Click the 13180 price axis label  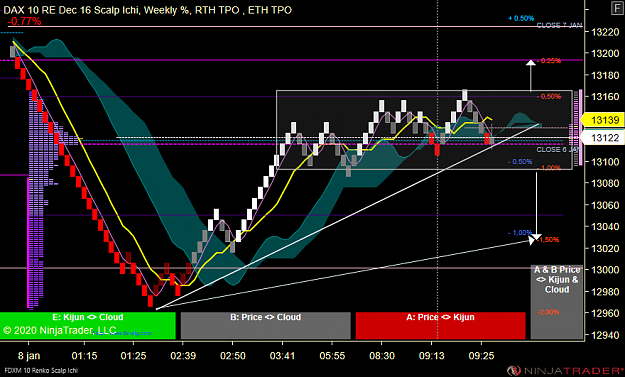click(x=605, y=75)
